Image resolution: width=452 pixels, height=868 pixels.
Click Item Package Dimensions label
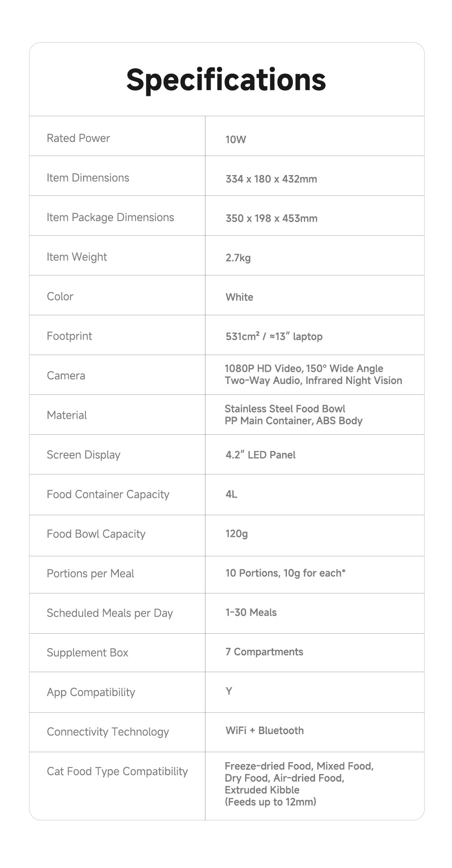(x=110, y=217)
